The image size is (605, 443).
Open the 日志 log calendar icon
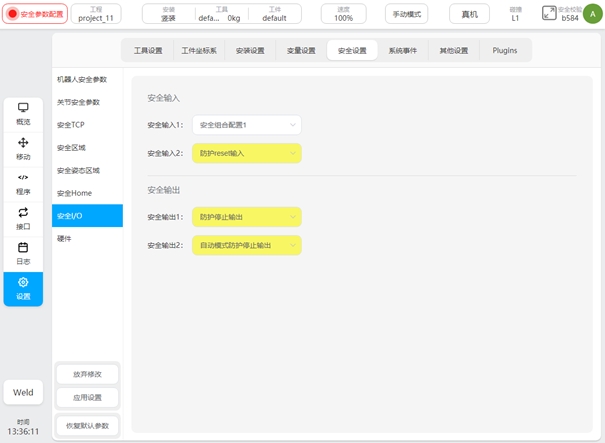(x=23, y=248)
